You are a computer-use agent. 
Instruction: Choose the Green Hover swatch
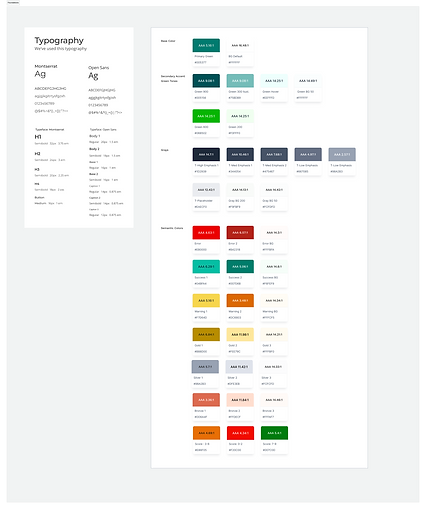coord(274,81)
